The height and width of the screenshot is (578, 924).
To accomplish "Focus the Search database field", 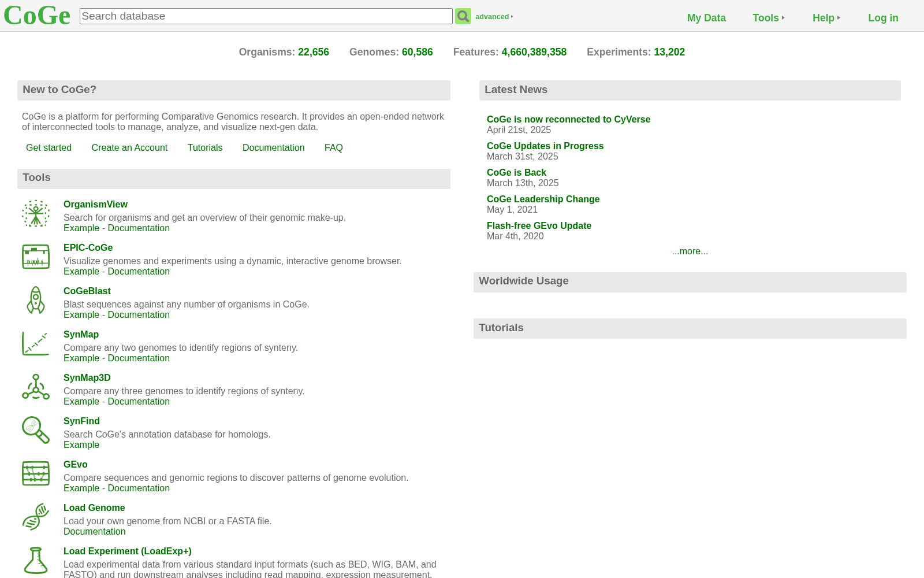I will [x=266, y=16].
